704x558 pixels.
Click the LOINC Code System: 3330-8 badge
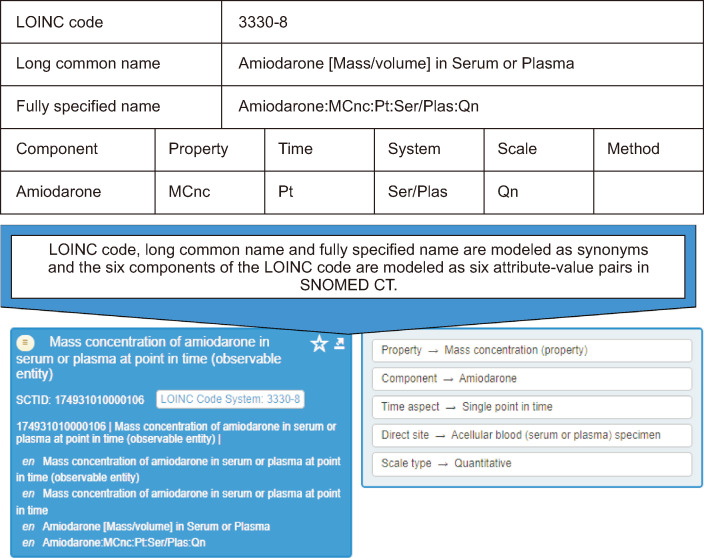230,399
